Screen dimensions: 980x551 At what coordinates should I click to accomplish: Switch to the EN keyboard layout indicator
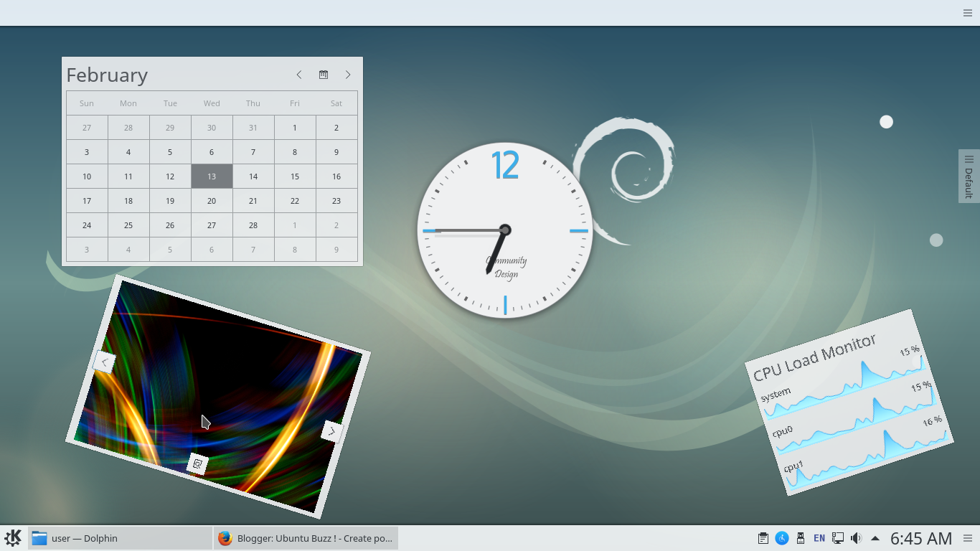pos(819,538)
